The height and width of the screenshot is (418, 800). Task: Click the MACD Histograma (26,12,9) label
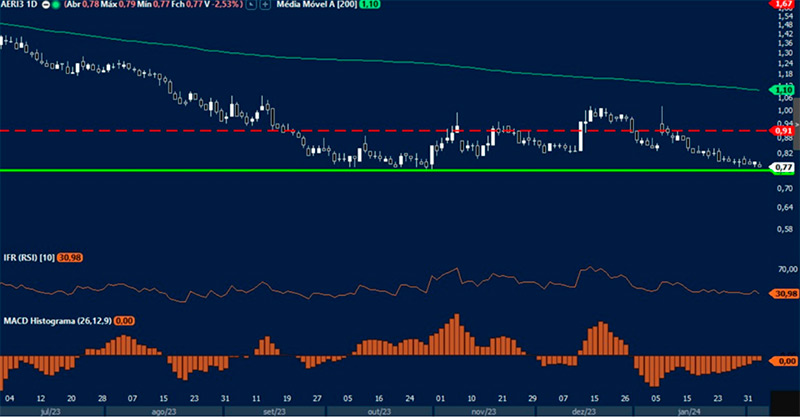54,319
